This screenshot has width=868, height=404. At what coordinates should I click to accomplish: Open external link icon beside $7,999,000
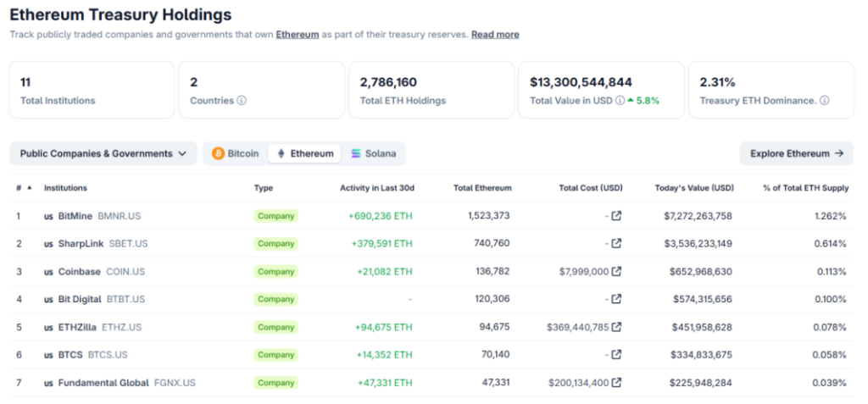(616, 271)
